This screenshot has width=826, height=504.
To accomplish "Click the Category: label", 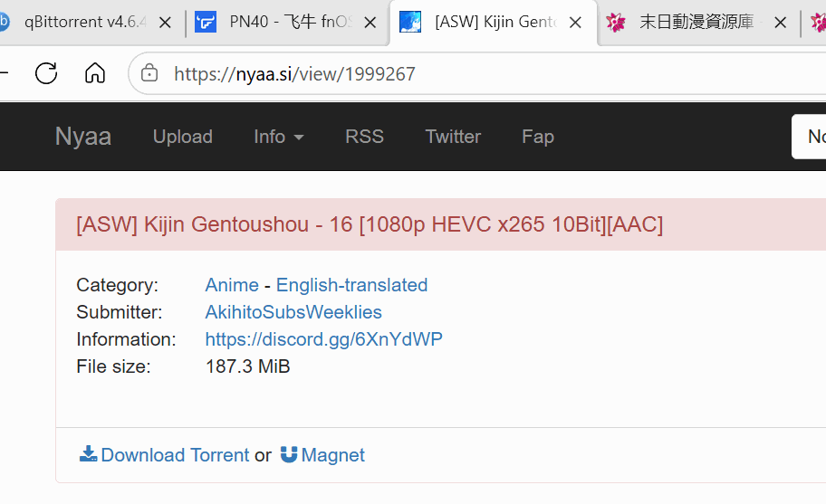I will pyautogui.click(x=117, y=285).
